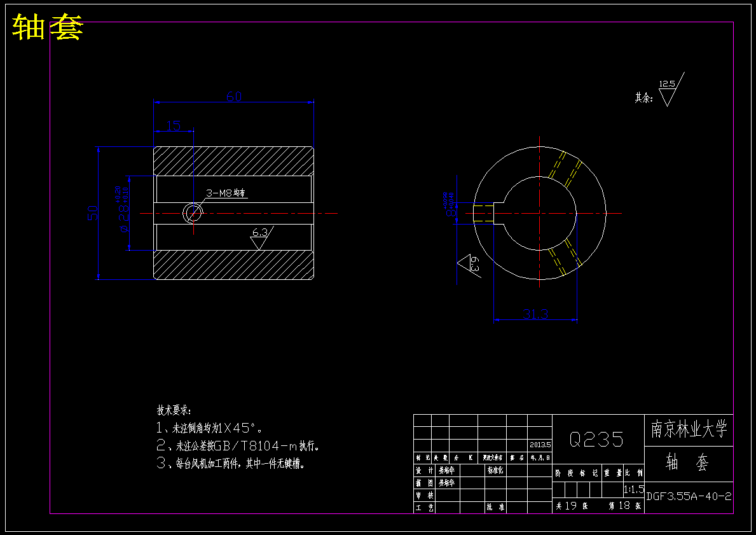Click the 设计 row label
Image resolution: width=756 pixels, height=535 pixels.
[x=425, y=470]
